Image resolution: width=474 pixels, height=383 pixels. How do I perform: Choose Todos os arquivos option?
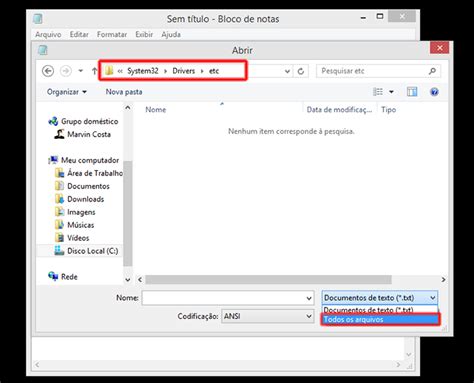click(380, 319)
